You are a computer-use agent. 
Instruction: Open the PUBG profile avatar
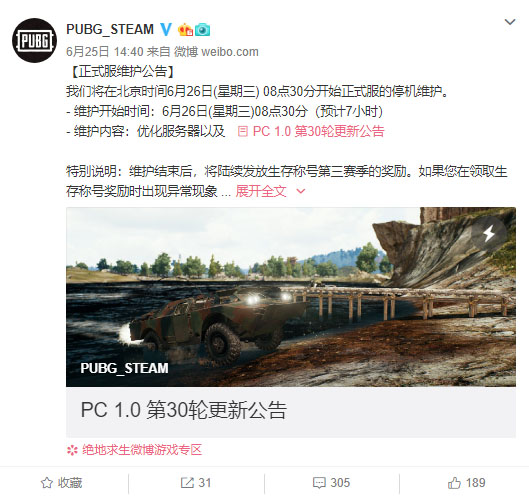[x=34, y=40]
